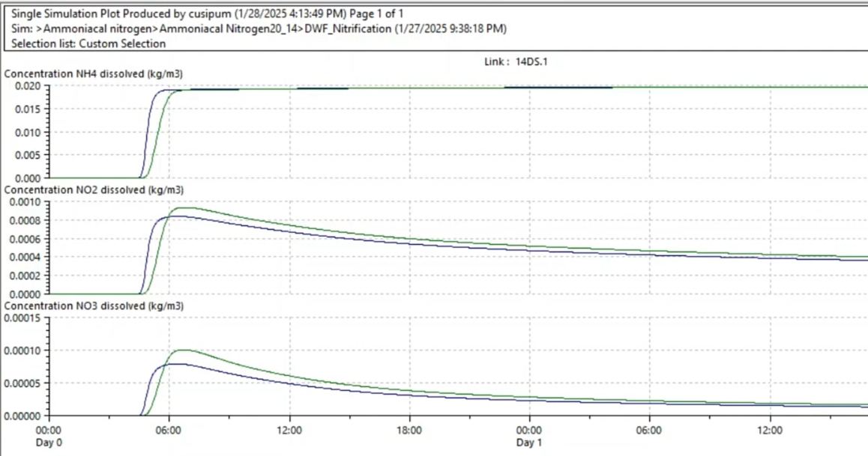Screen dimensions: 868x456
Task: Click the 'Day 1' axis label
Action: pos(528,443)
